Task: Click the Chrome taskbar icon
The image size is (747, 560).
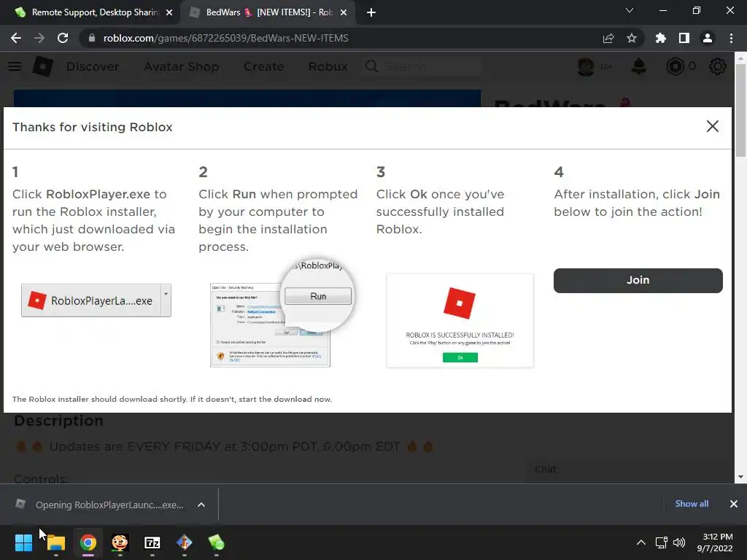Action: tap(88, 542)
